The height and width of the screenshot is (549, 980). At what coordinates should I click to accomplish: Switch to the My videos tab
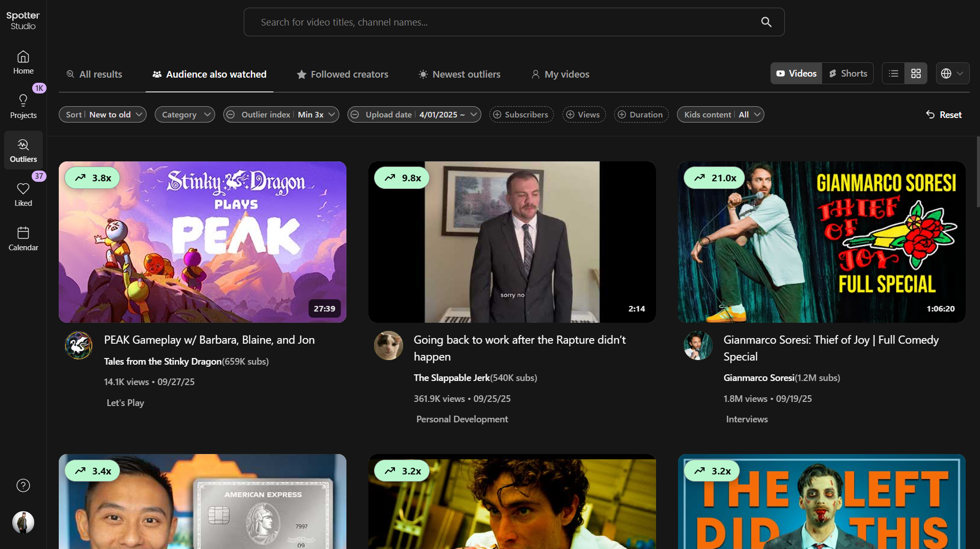point(560,74)
